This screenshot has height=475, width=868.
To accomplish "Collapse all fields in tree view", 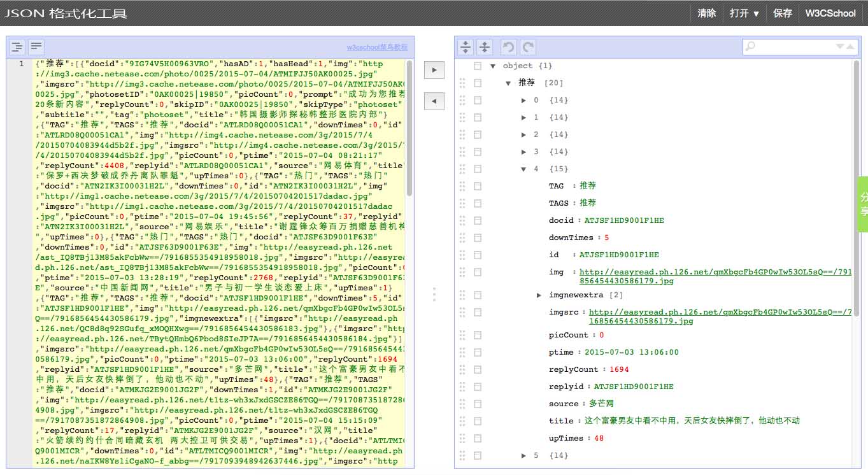I will point(485,46).
